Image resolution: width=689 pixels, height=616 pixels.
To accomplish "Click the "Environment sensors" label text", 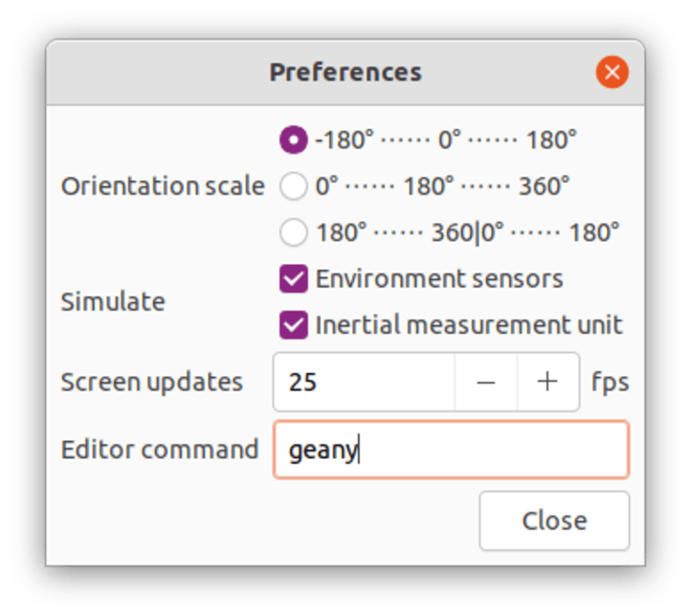I will [x=439, y=278].
